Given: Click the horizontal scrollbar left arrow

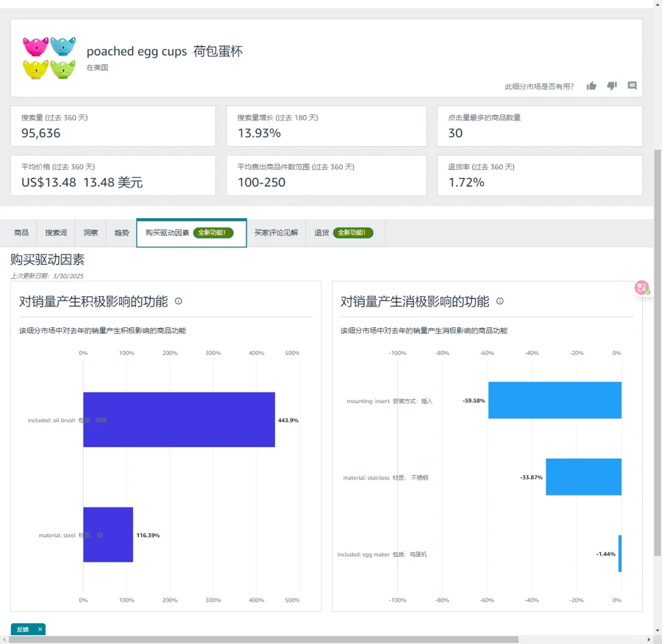Looking at the screenshot, I should click(x=4, y=639).
